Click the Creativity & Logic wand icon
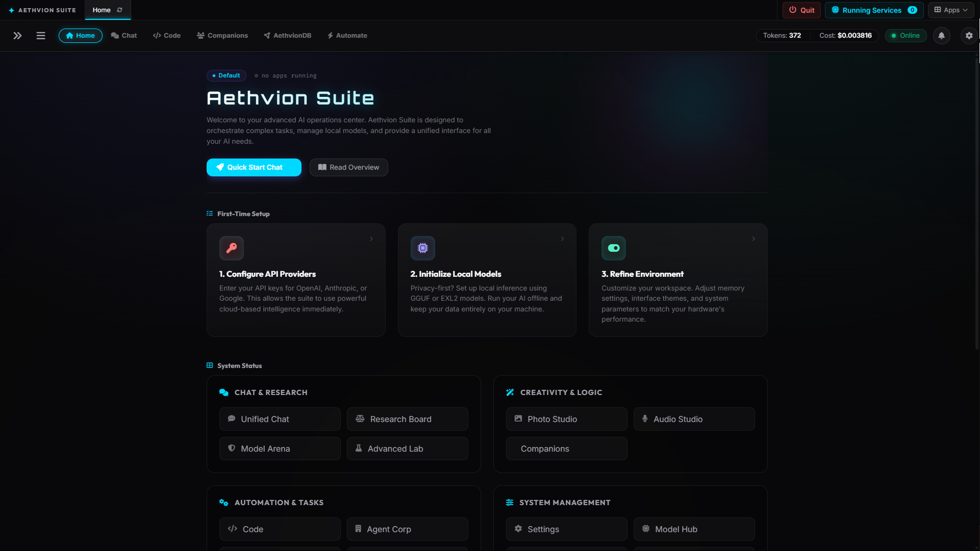The image size is (980, 551). pos(510,392)
